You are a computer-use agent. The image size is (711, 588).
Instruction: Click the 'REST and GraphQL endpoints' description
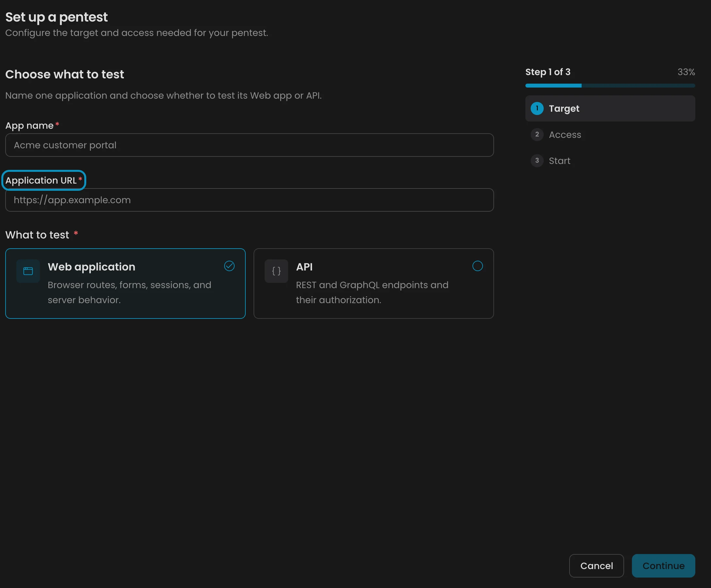coord(372,292)
